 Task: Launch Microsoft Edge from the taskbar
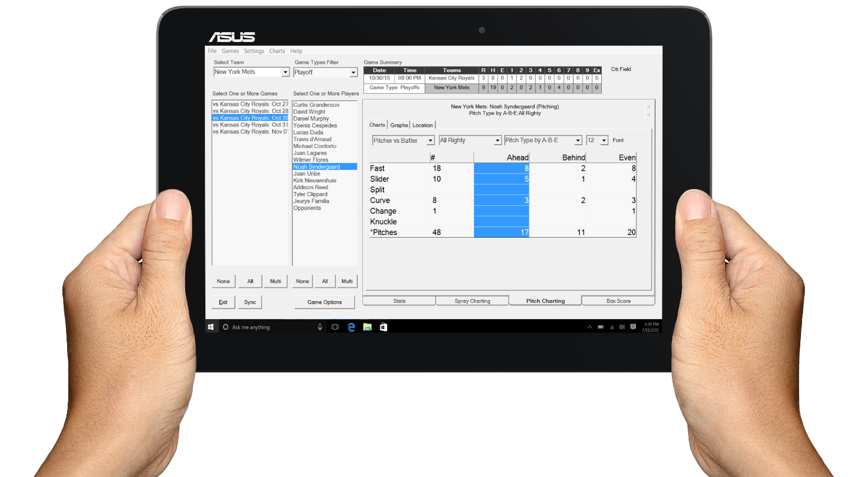point(351,327)
